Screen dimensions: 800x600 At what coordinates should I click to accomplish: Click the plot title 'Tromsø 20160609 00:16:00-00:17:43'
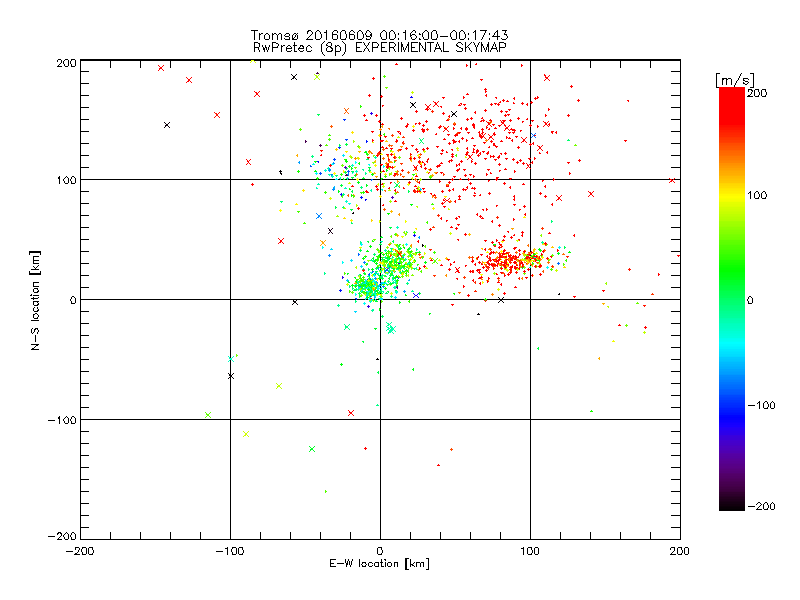379,35
